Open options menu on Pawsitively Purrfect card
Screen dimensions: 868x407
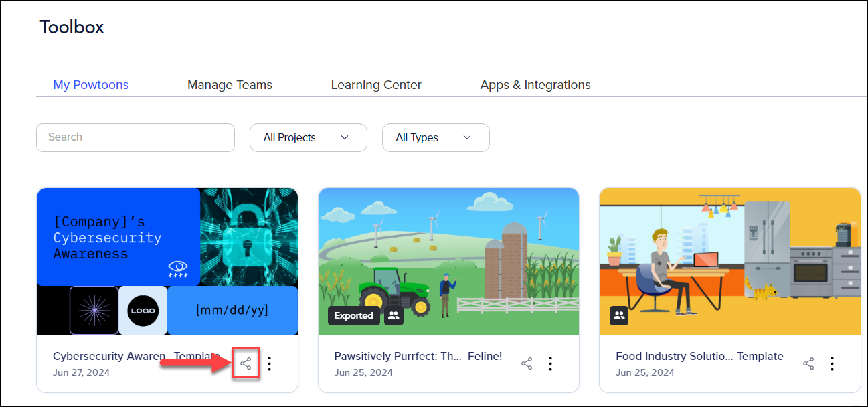pyautogui.click(x=550, y=363)
